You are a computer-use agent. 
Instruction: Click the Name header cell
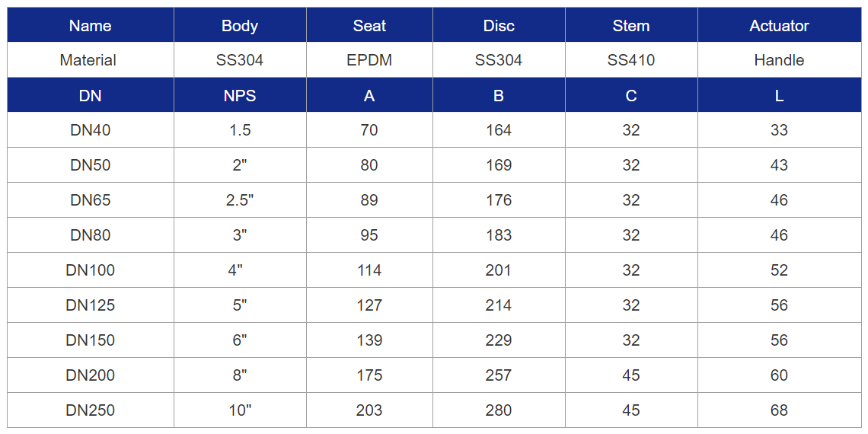point(91,25)
